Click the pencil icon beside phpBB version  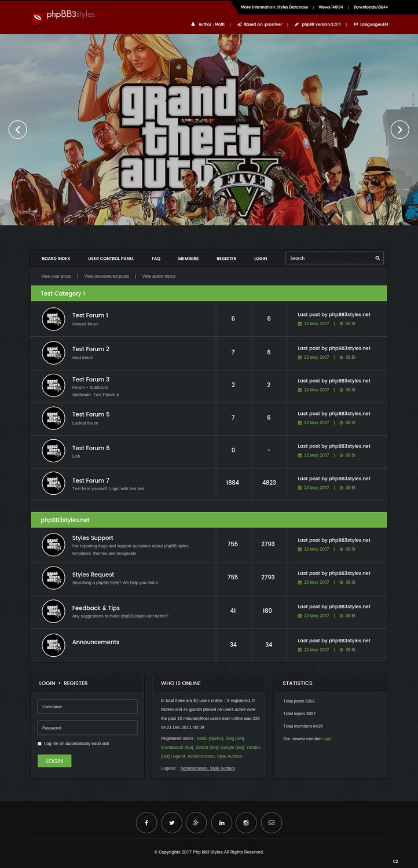(296, 24)
